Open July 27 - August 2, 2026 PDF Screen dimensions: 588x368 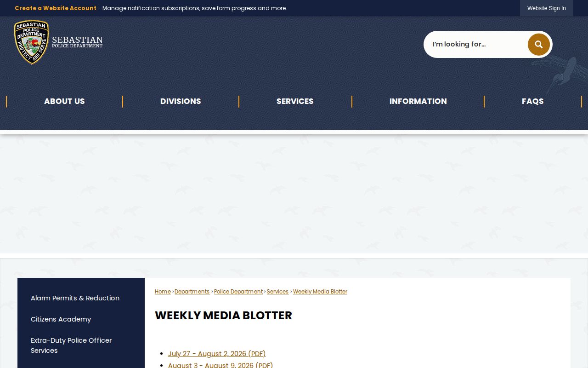[x=217, y=354]
